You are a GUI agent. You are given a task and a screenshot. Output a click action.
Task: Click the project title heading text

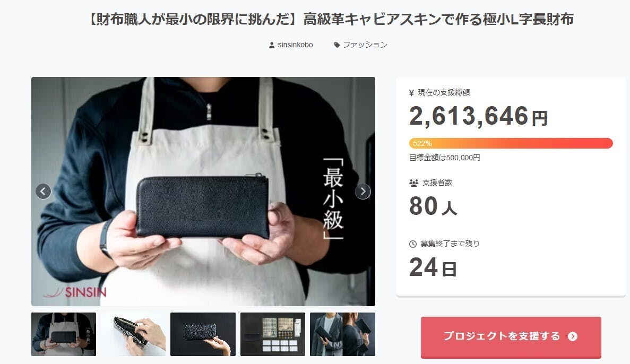(x=330, y=19)
